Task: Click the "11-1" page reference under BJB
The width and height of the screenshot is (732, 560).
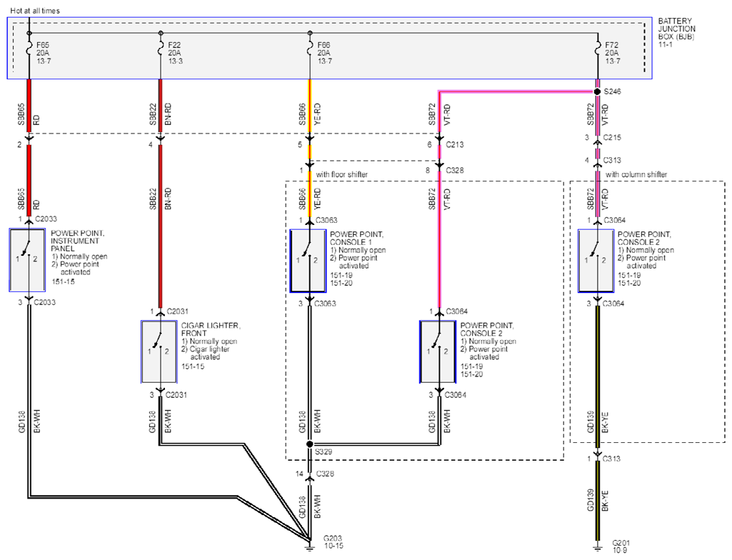Action: 666,45
